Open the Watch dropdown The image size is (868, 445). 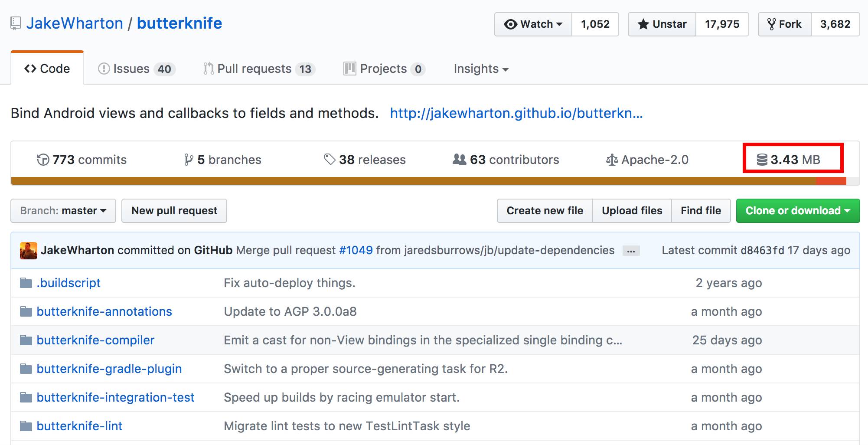(x=533, y=24)
